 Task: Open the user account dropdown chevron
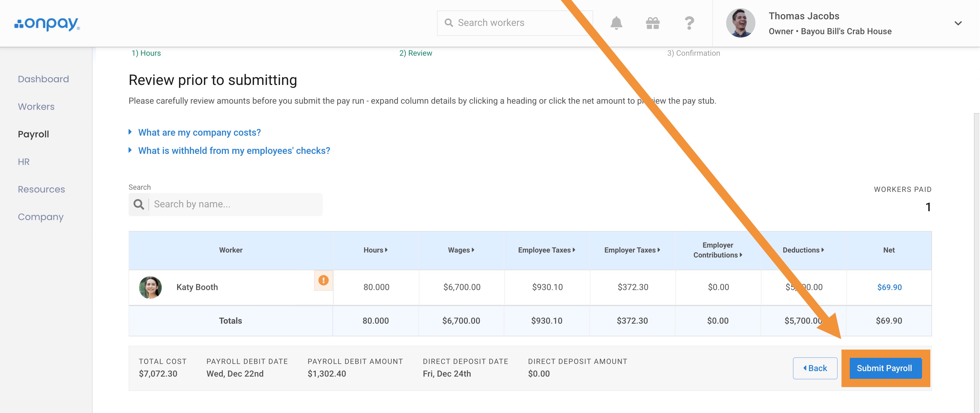(958, 23)
